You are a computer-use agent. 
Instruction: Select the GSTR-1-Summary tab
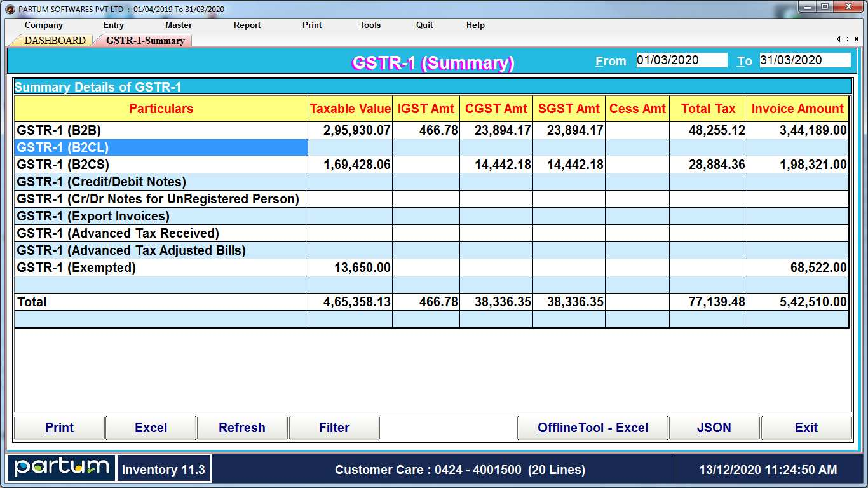click(x=145, y=41)
